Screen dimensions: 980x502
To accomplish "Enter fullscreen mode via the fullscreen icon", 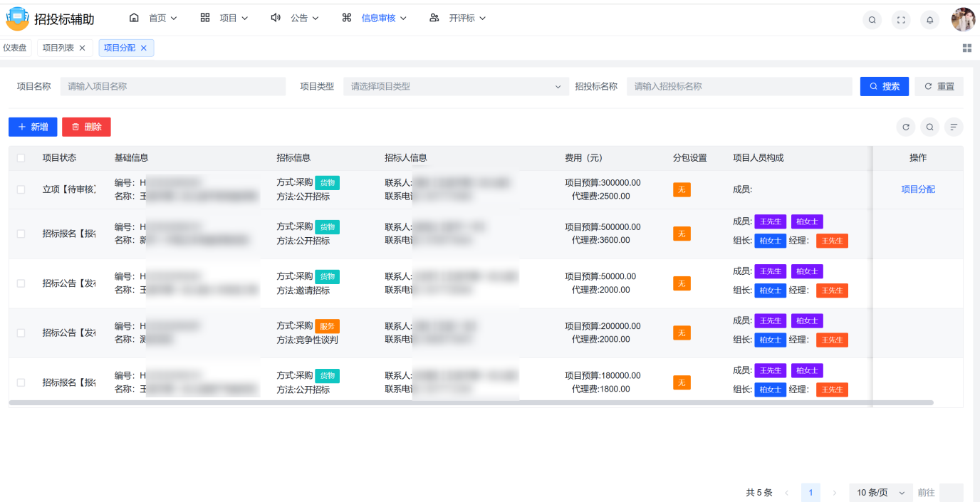I will (900, 19).
